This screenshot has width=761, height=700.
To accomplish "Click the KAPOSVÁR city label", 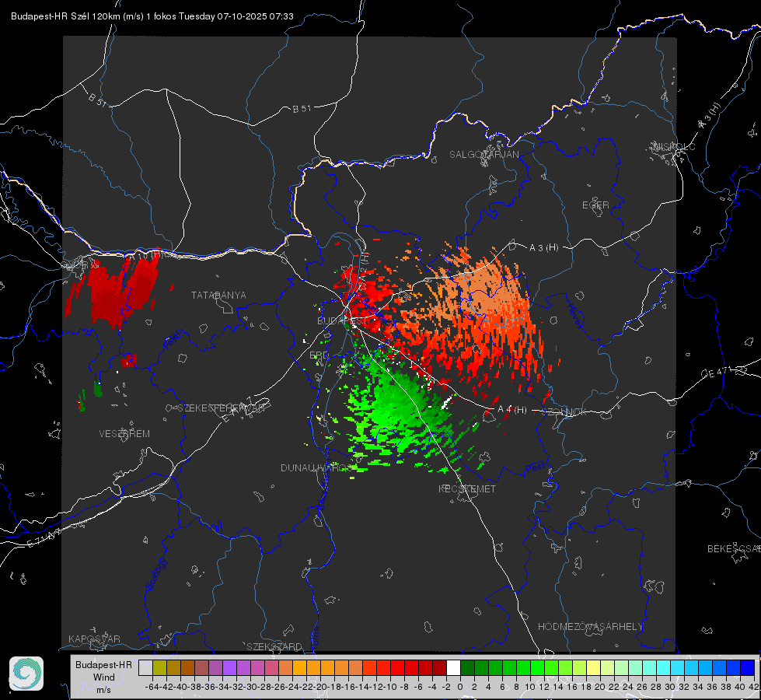I will 94,639.
